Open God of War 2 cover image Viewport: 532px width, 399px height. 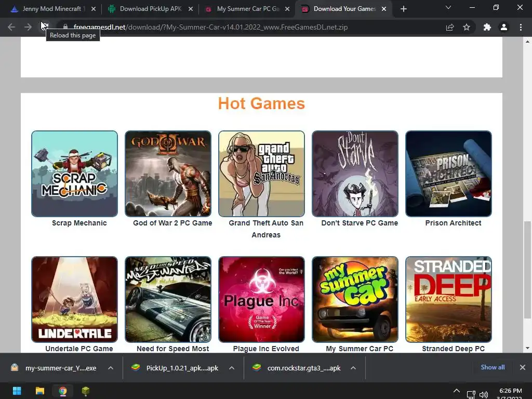[x=168, y=174]
